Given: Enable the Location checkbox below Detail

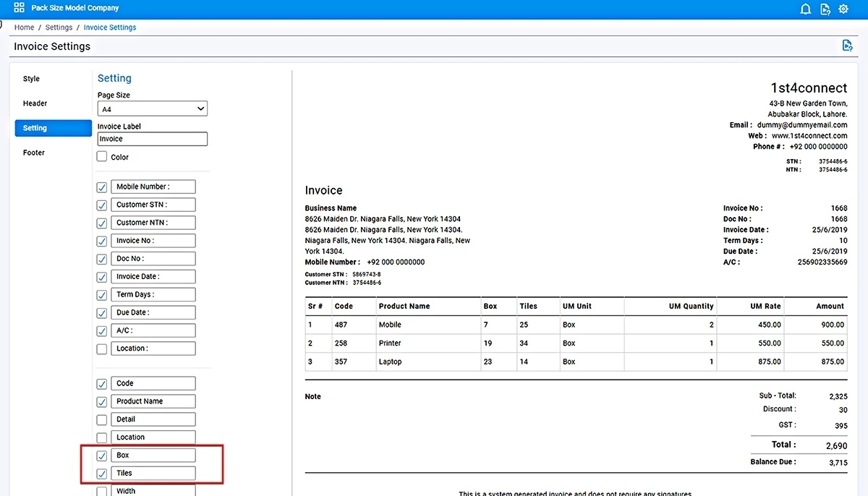Looking at the screenshot, I should point(102,438).
